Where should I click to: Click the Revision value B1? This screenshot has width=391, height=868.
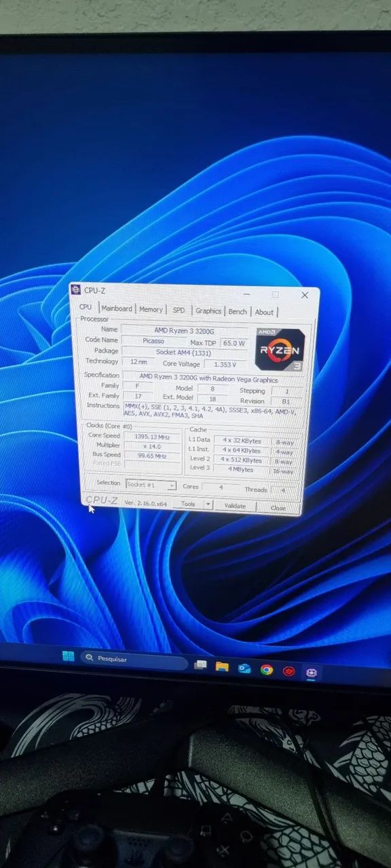(x=286, y=401)
